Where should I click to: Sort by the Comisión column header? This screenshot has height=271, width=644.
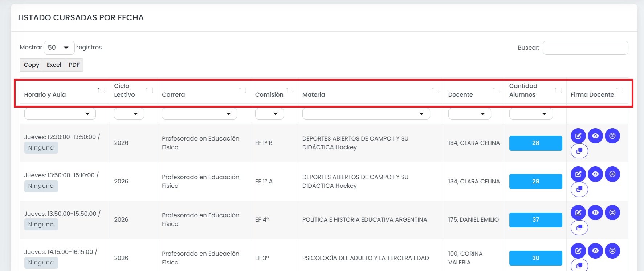click(x=274, y=90)
